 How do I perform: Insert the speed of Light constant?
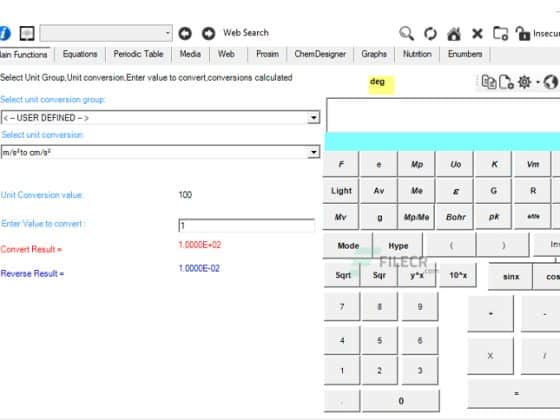(341, 191)
